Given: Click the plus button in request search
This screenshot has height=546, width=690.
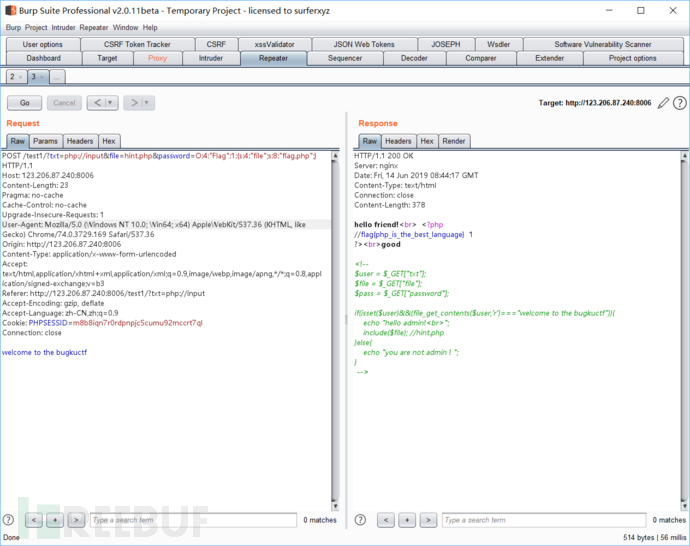Looking at the screenshot, I should [55, 520].
